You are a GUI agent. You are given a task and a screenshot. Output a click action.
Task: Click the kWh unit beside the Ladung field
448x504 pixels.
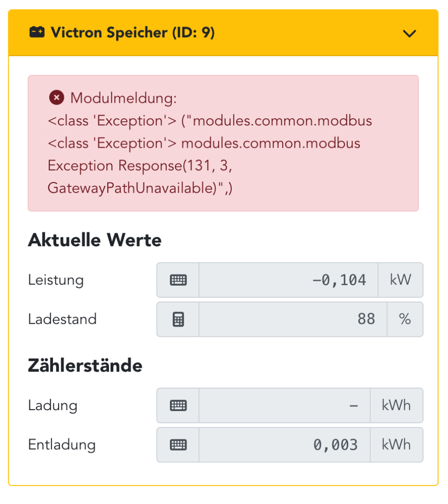(396, 406)
